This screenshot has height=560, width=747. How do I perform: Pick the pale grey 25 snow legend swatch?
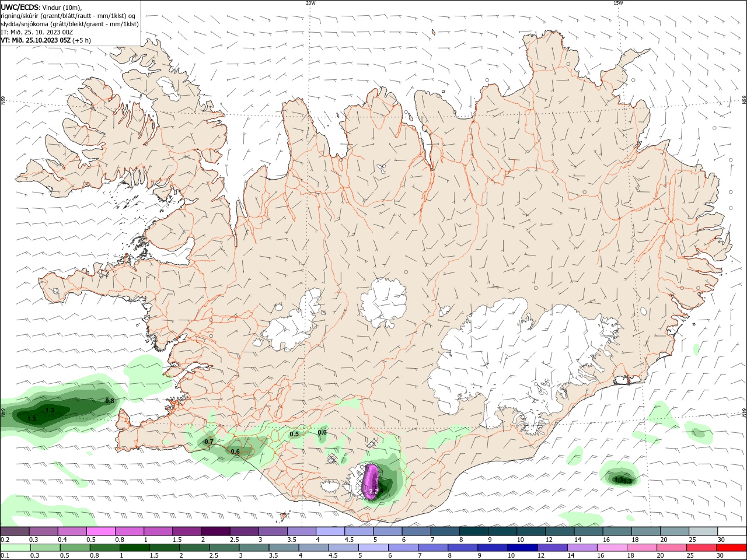[703, 531]
